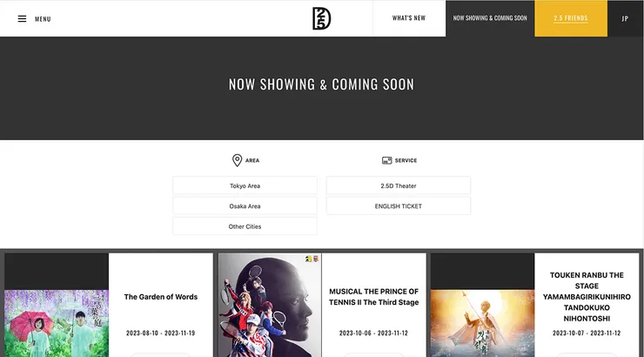Filter by Other Cities

245,226
